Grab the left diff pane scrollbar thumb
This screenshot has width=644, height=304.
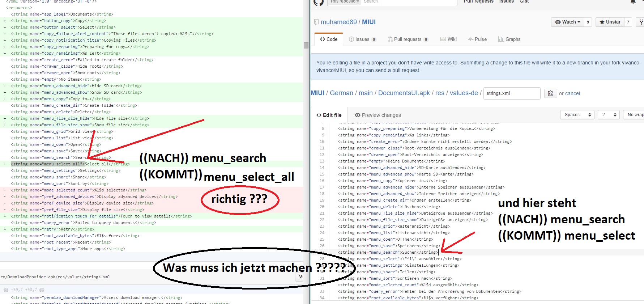click(306, 45)
